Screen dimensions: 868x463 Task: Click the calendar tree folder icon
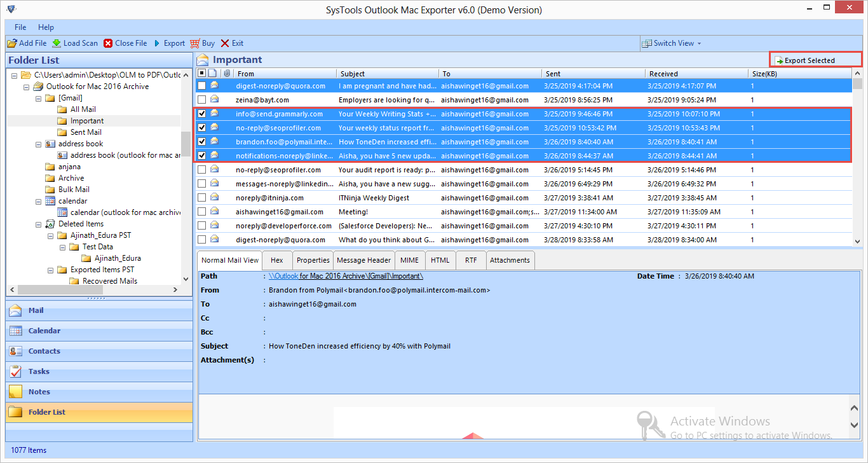50,201
